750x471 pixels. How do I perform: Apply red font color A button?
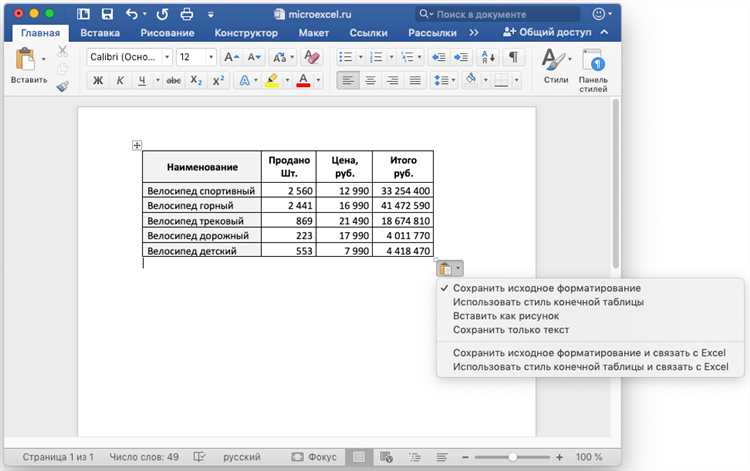click(x=303, y=80)
